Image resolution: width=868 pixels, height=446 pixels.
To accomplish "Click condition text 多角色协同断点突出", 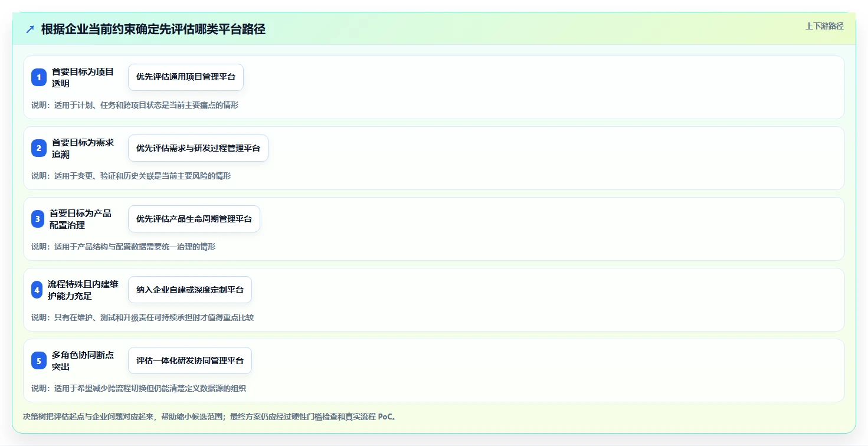I will coord(83,360).
